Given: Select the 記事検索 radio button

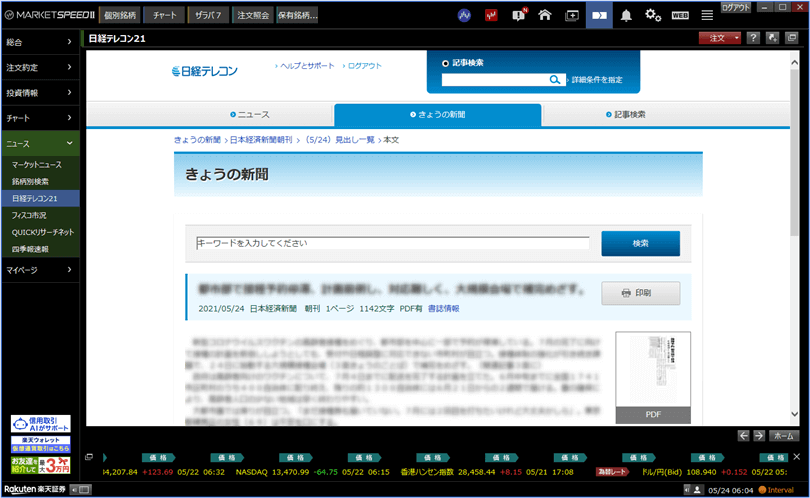Looking at the screenshot, I should pos(445,64).
